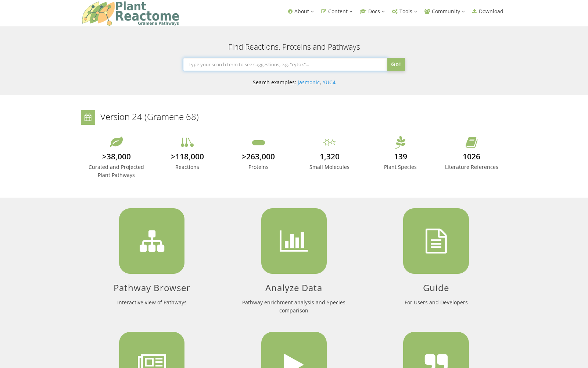Expand the Tools menu chevron
This screenshot has height=368, width=588.
416,11
